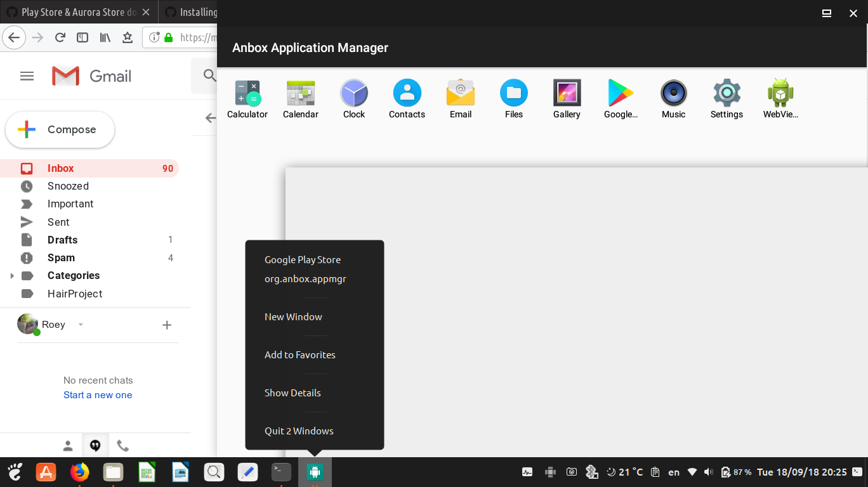Viewport: 868px width, 487px height.
Task: Open the clipboard manager tray icon
Action: 655,472
